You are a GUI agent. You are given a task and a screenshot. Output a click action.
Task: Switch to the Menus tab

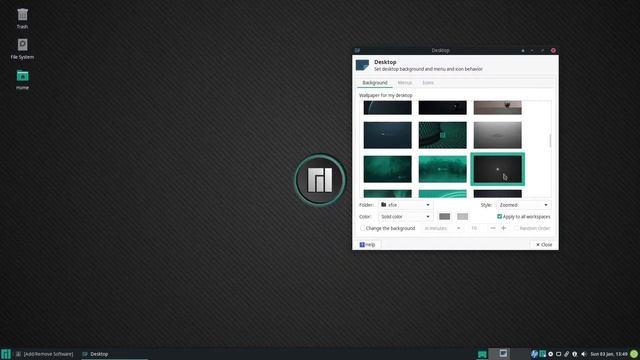click(x=404, y=82)
